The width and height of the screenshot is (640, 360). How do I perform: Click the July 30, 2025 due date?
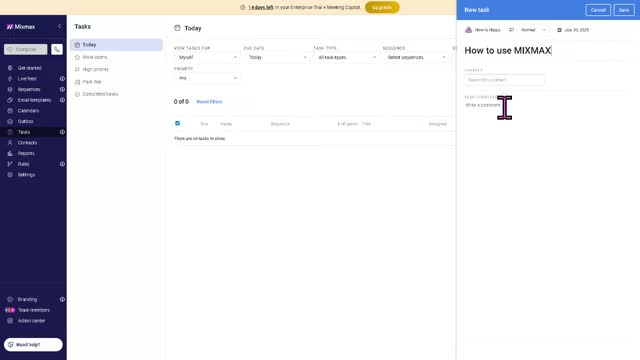(x=576, y=30)
